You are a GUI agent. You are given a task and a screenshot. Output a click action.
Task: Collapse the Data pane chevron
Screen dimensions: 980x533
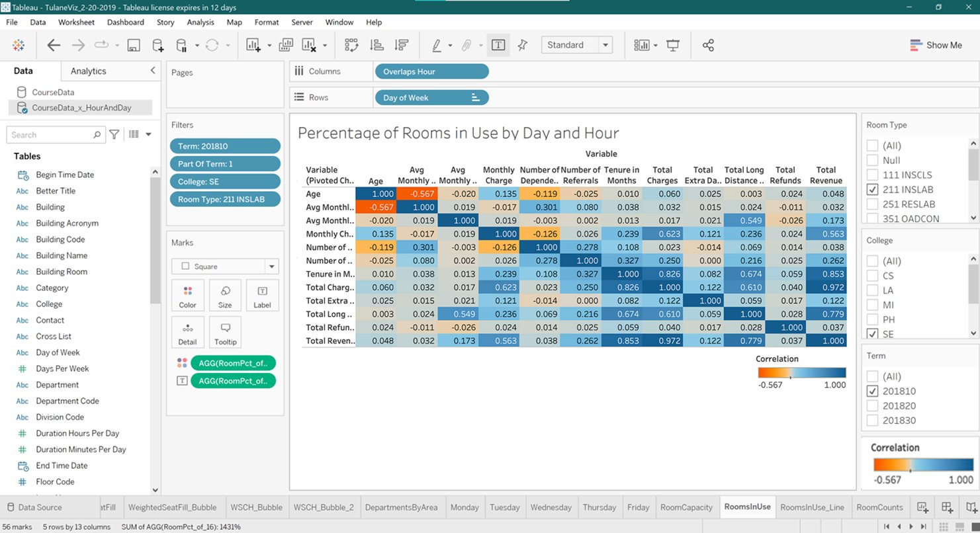pyautogui.click(x=153, y=70)
